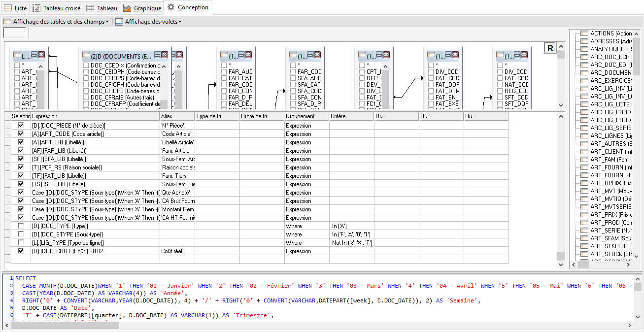The width and height of the screenshot is (644, 332).
Task: Click the table tree horizontal scrollbar thumb
Action: tap(583, 265)
